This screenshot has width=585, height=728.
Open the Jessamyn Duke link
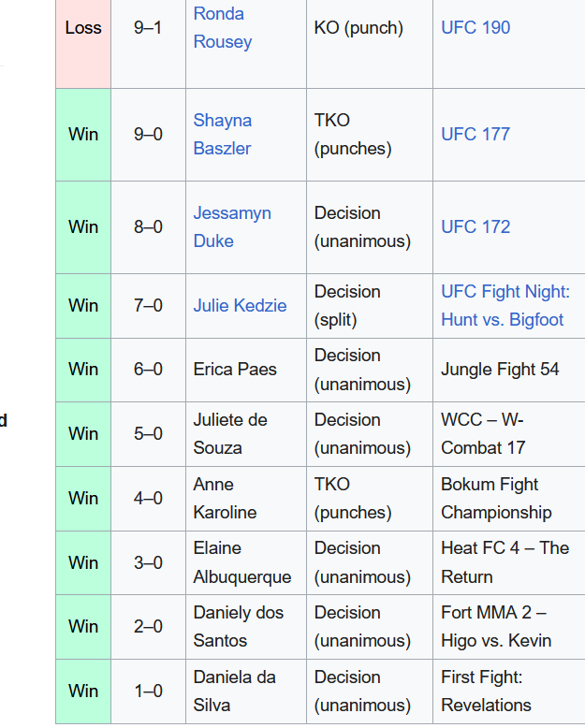click(x=232, y=227)
